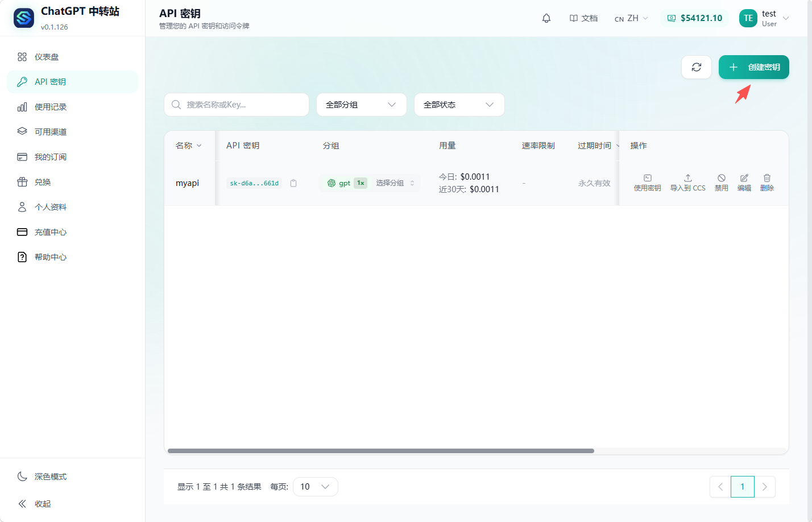
Task: Open 充值中心 recharge center
Action: click(72, 232)
